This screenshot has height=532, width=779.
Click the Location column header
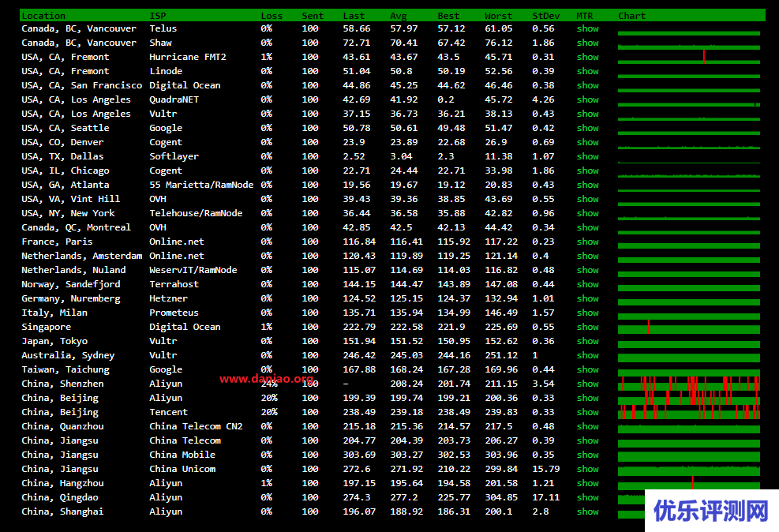(43, 16)
